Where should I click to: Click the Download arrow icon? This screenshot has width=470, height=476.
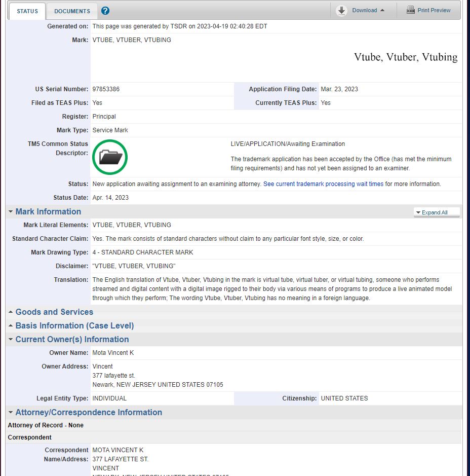pos(341,10)
